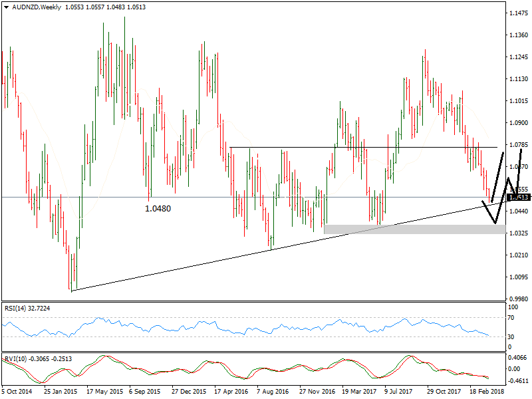Click the 25 Jan 2015 date label

tap(61, 392)
